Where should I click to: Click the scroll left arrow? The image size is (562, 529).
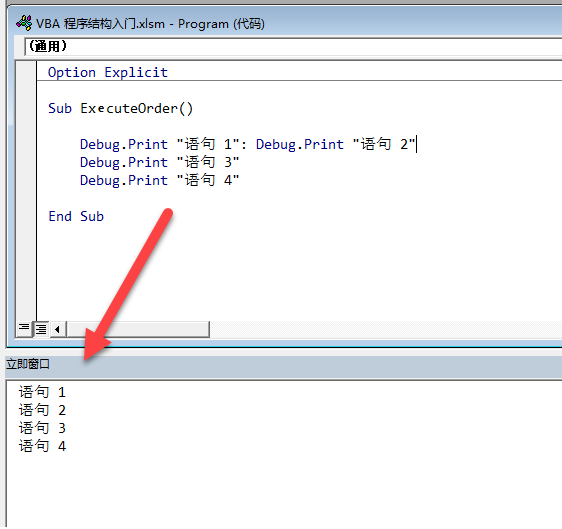pos(57,329)
